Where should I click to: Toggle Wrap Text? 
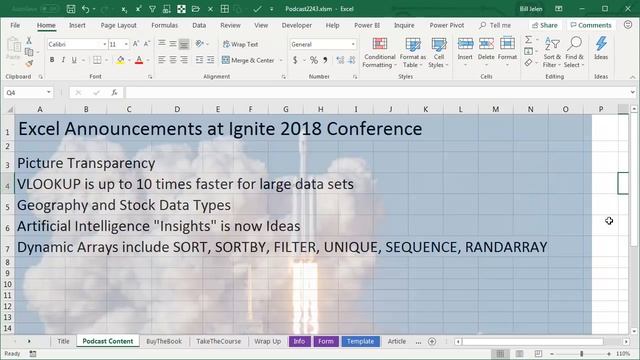[240, 44]
